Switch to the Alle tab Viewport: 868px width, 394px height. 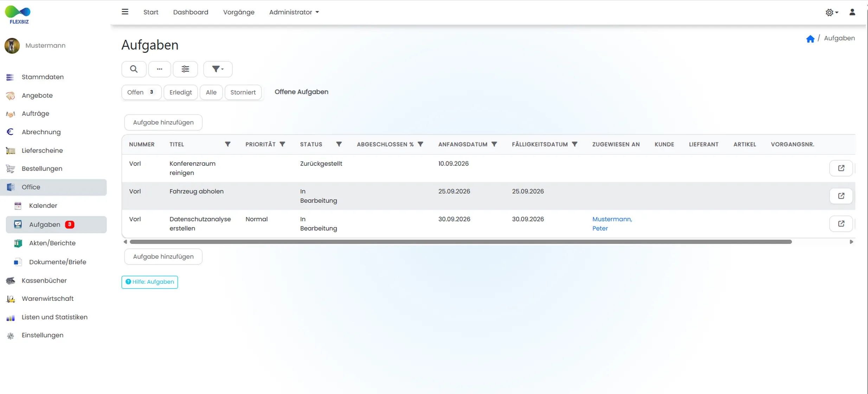[x=211, y=92]
